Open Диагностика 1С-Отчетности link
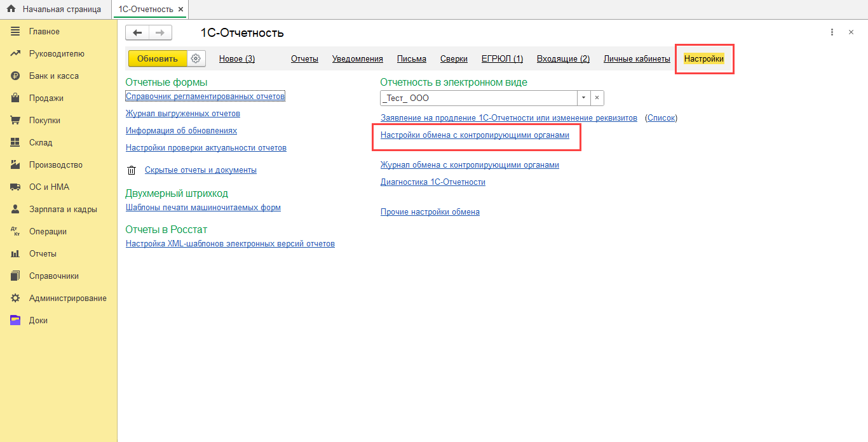 pos(433,182)
